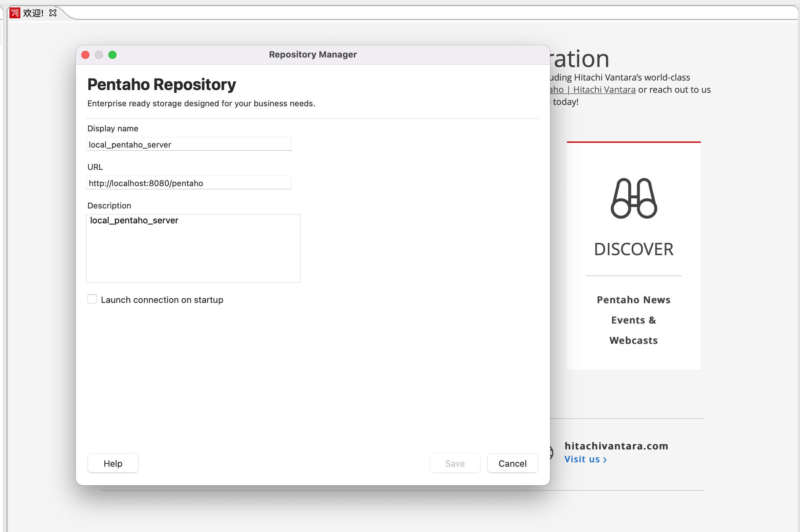Click the Display name input field
Image resolution: width=800 pixels, height=532 pixels.
pyautogui.click(x=189, y=145)
